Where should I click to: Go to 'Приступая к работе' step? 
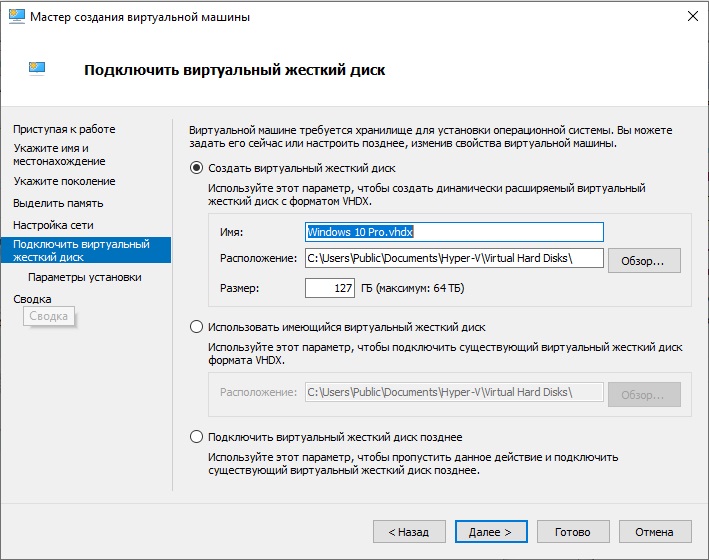pos(64,129)
